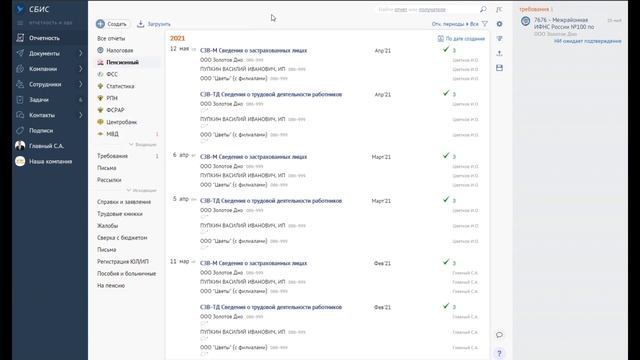The width and height of the screenshot is (640, 360).
Task: Expand the Документы submenu chevron
Action: point(80,53)
